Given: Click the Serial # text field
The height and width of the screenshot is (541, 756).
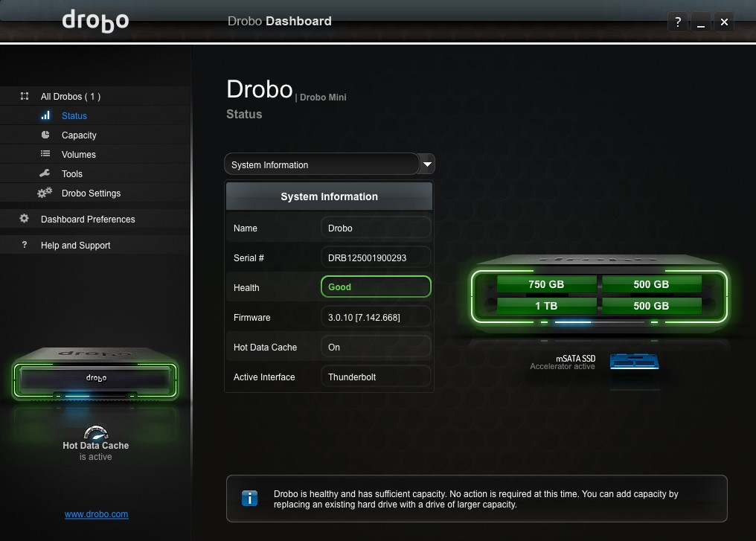Looking at the screenshot, I should point(376,257).
